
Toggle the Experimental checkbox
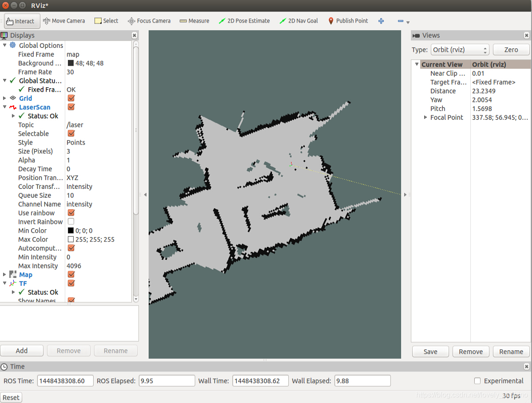[477, 381]
